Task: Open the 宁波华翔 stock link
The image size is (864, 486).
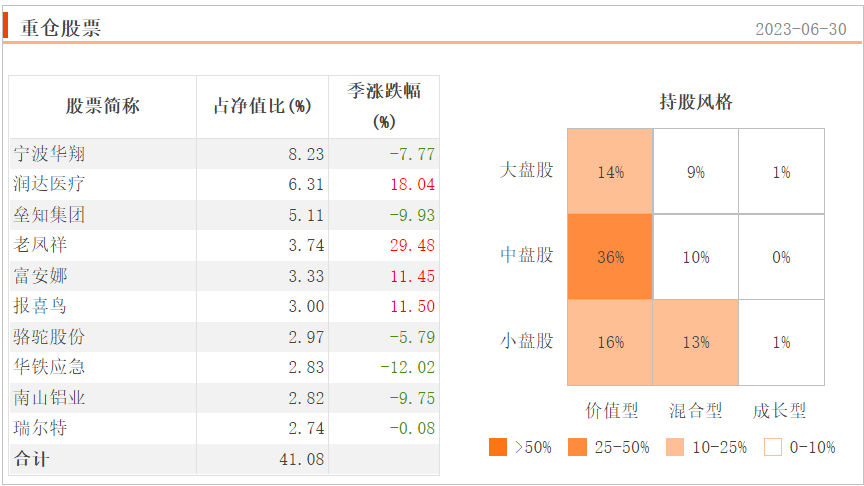Action: 50,154
